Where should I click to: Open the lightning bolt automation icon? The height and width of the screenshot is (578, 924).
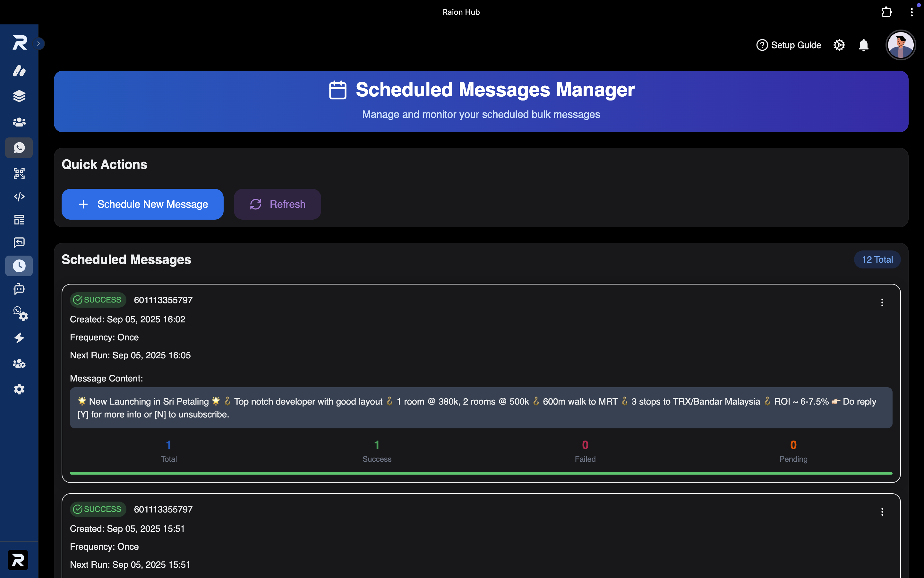coord(19,338)
